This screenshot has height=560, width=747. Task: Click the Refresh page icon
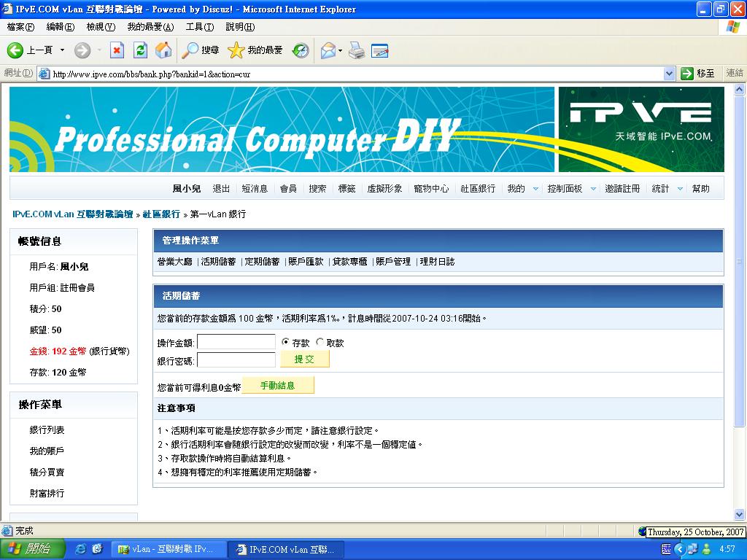[x=141, y=50]
